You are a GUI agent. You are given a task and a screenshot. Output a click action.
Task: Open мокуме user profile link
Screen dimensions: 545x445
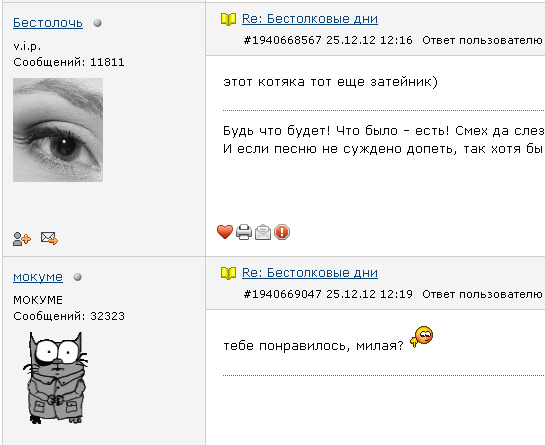click(38, 277)
